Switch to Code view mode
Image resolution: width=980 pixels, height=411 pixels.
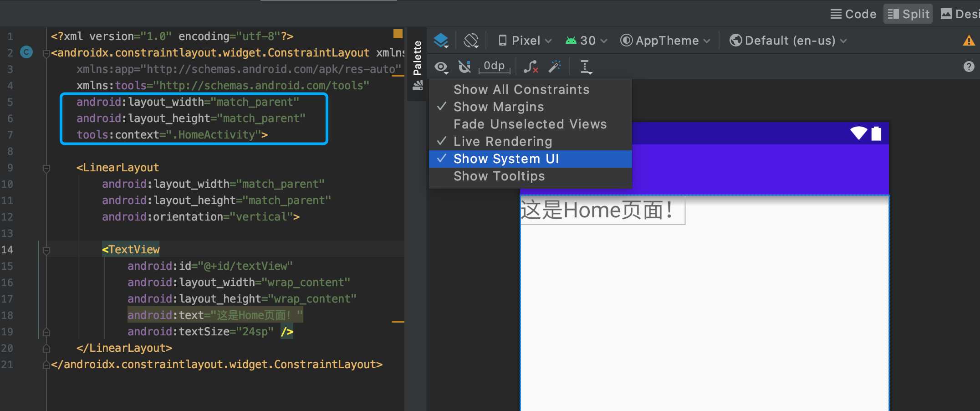pyautogui.click(x=853, y=14)
